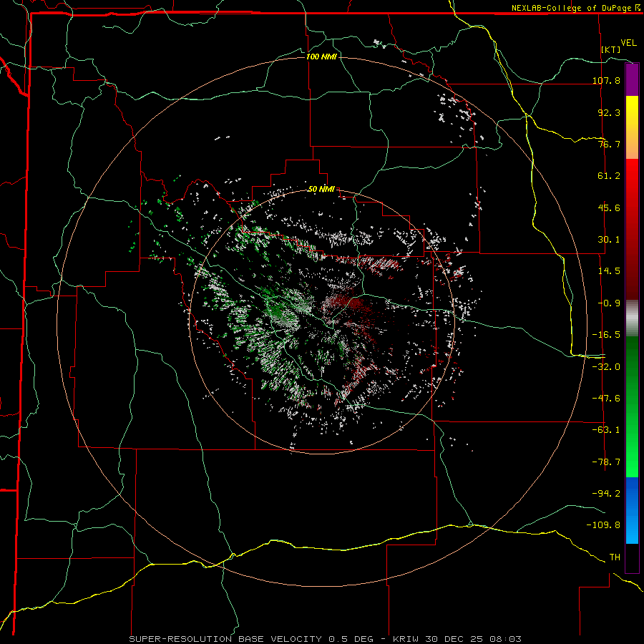644x644 pixels.
Task: Select the -78.7 velocity value
Action: pos(606,462)
